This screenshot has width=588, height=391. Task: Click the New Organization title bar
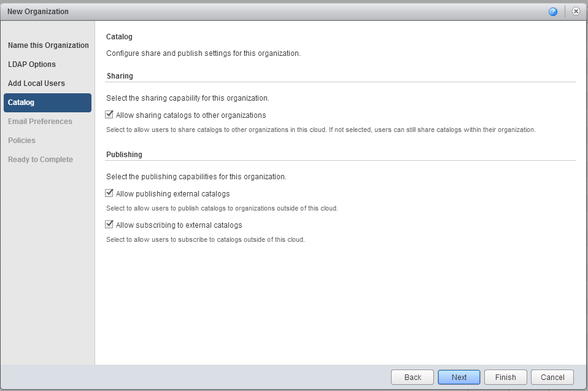(246, 12)
